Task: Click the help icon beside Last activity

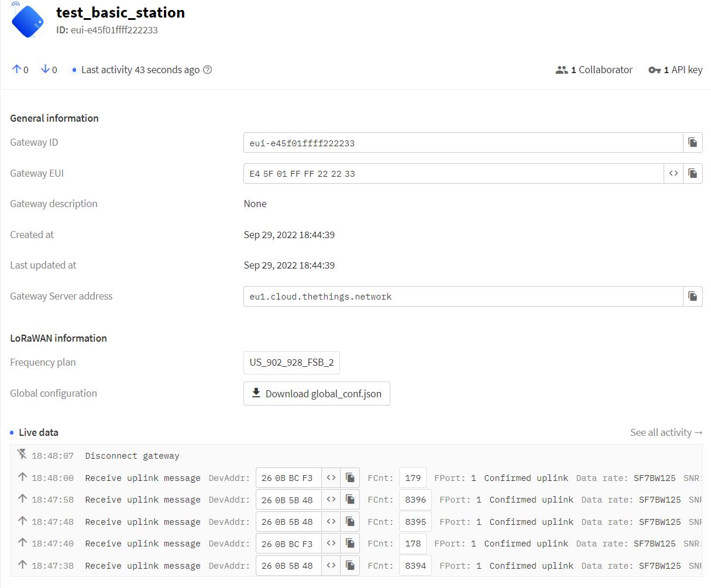Action: click(207, 70)
